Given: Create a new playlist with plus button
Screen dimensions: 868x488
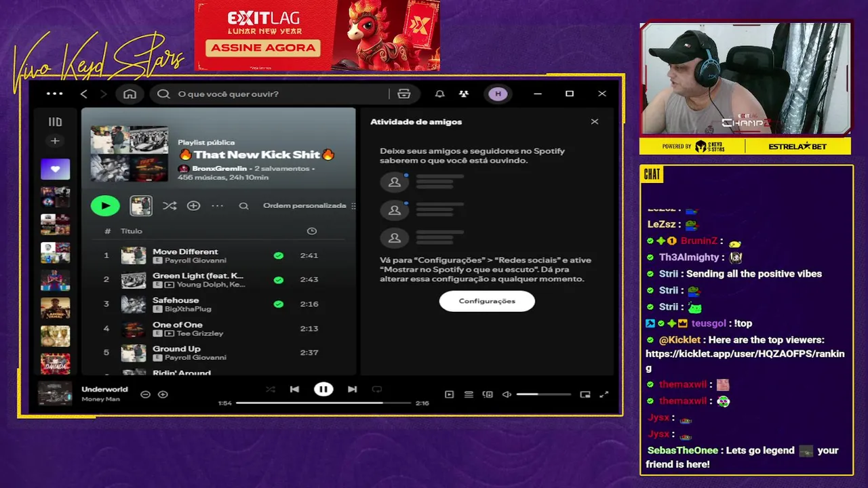Looking at the screenshot, I should (x=55, y=141).
